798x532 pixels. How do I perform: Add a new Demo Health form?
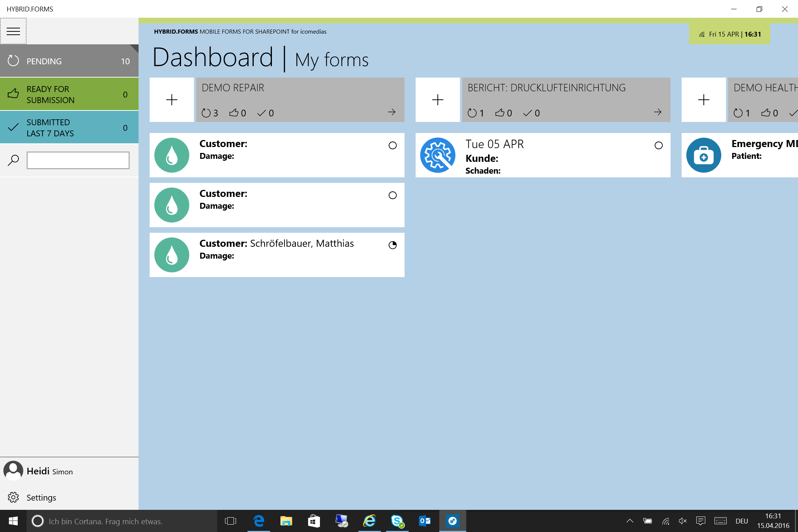pyautogui.click(x=704, y=100)
